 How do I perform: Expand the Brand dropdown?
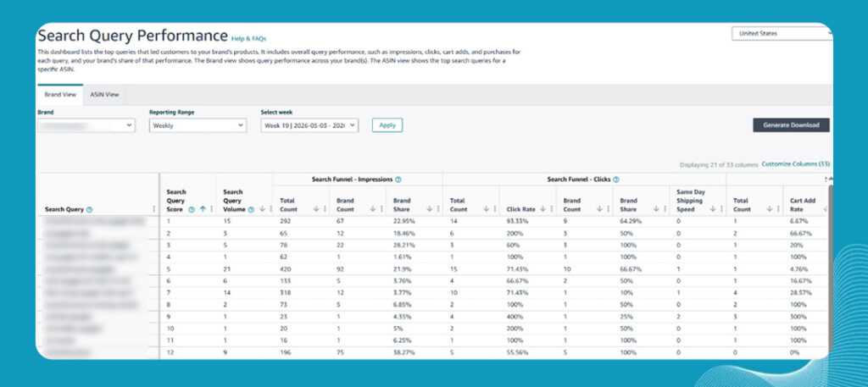tap(86, 125)
